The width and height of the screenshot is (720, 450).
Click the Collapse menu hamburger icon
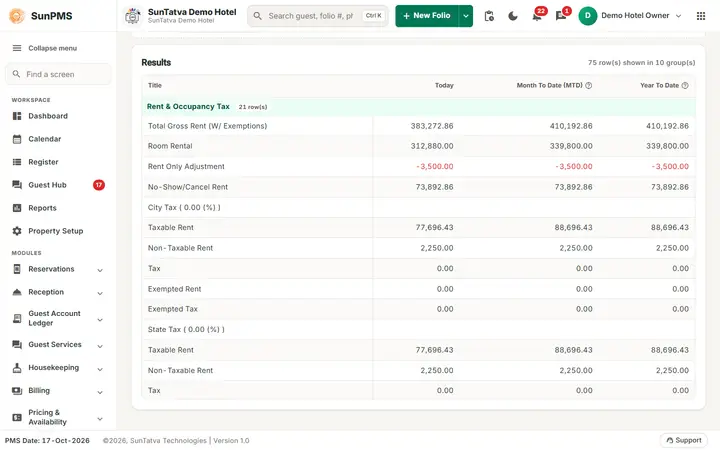click(x=17, y=48)
